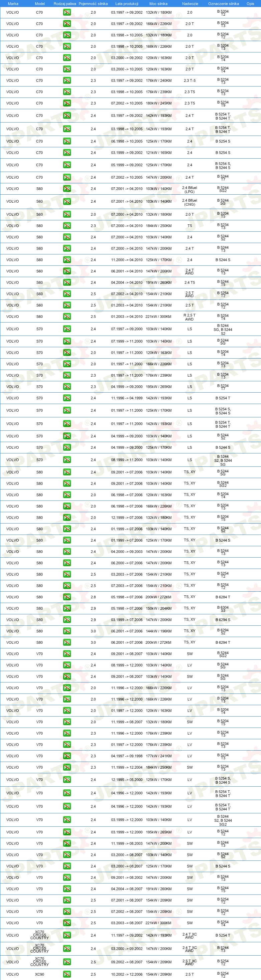Select the '11.1996 -> 04.1999' production years cell
261x980 pixels.
(x=127, y=398)
